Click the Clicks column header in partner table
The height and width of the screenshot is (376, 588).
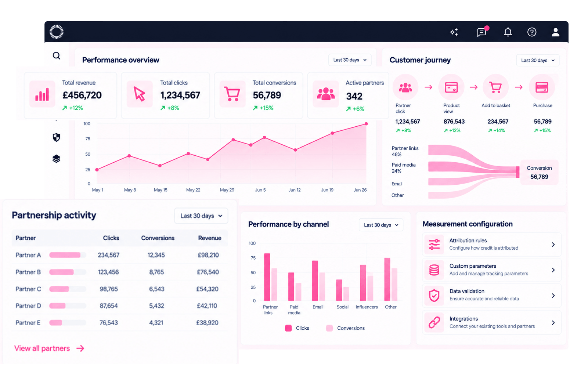[111, 238]
